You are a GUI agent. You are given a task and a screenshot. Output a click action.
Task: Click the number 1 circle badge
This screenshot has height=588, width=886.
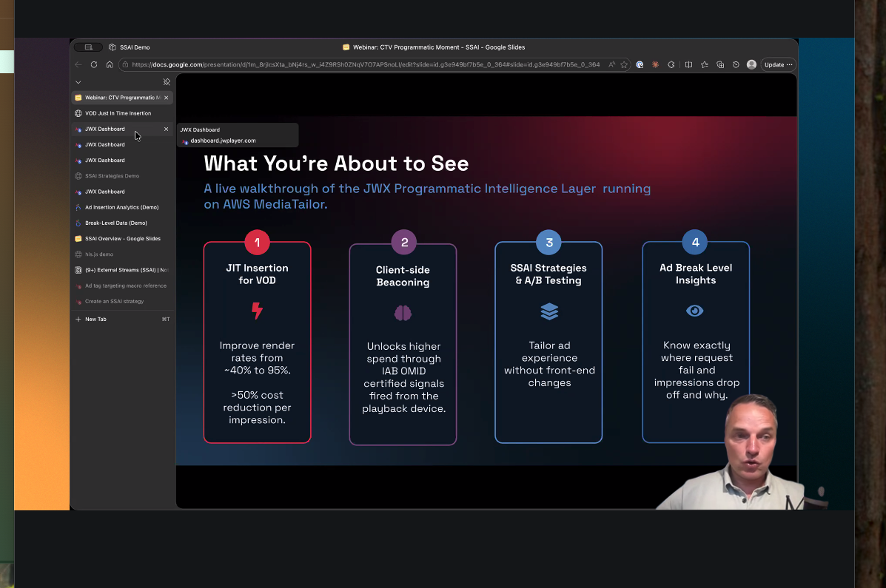click(257, 243)
